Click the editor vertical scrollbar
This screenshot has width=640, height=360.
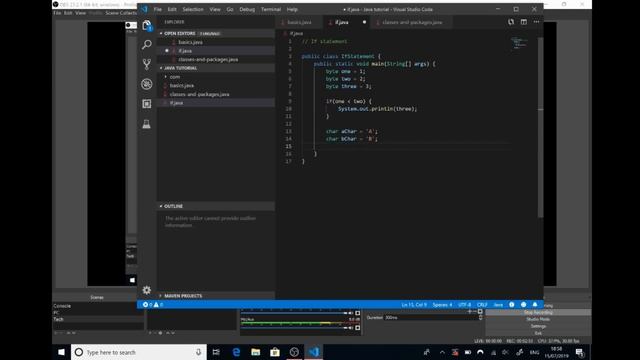tap(540, 127)
